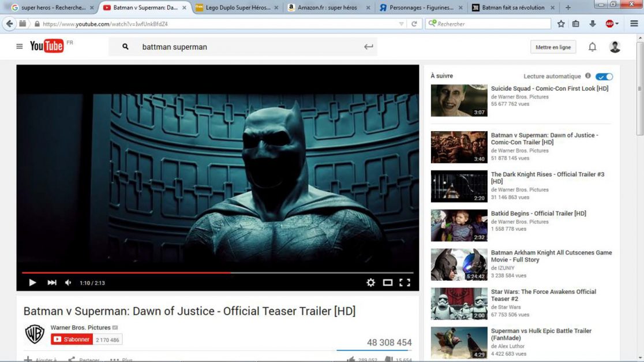Open the YouTube hamburger guide menu

pos(20,47)
